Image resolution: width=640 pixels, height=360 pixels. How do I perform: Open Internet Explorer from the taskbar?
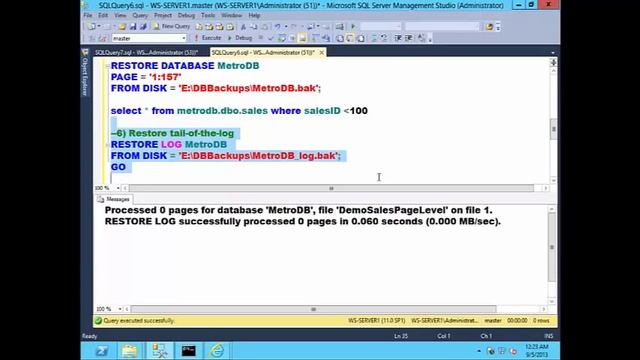click(217, 351)
